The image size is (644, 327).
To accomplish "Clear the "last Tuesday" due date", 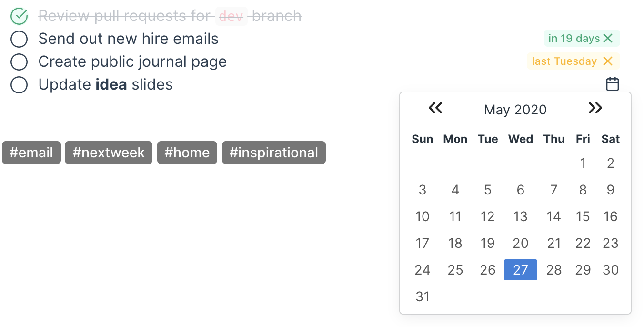I will [608, 61].
